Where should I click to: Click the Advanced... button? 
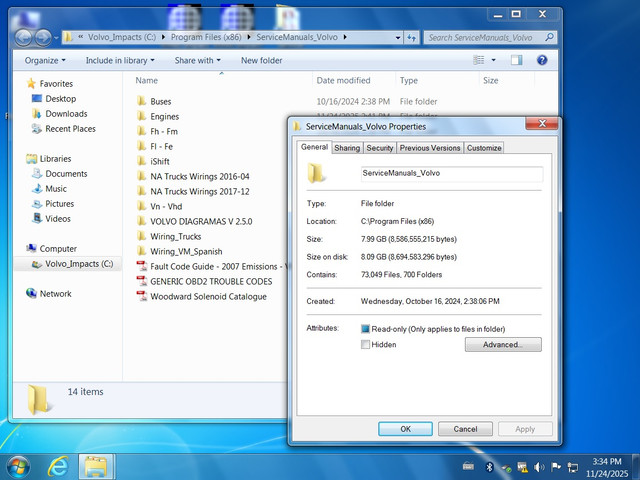point(503,344)
